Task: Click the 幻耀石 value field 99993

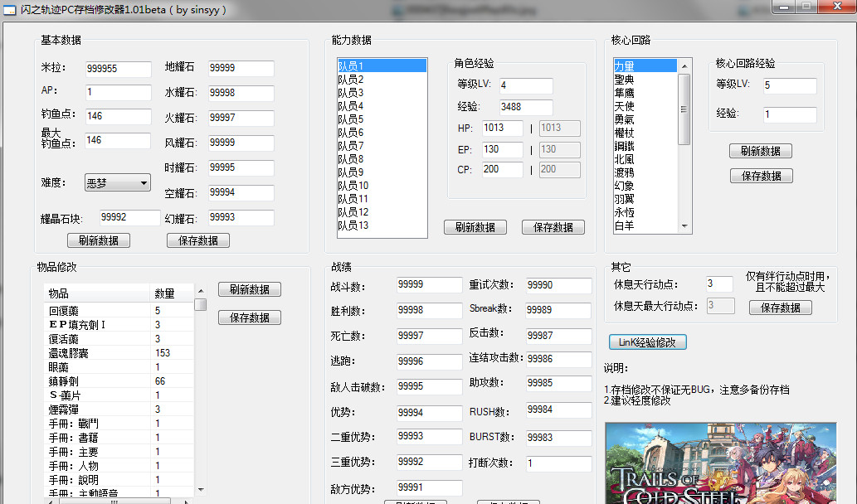Action: tap(241, 218)
